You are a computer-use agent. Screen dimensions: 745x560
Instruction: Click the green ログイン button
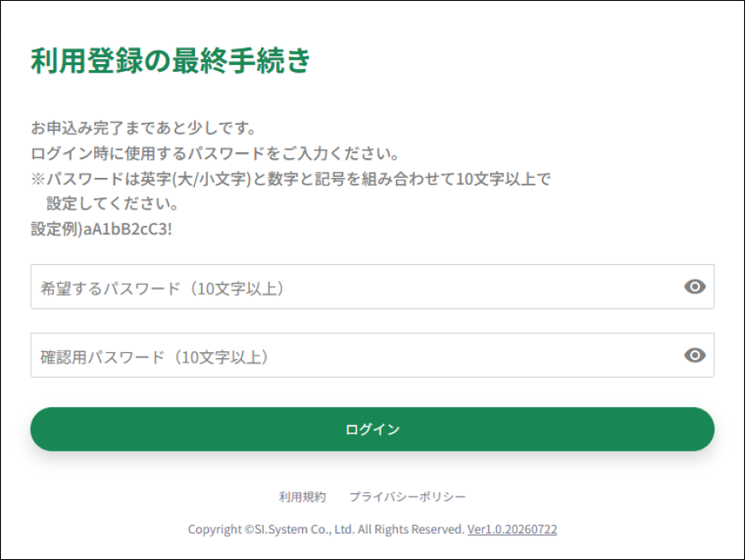(x=372, y=429)
